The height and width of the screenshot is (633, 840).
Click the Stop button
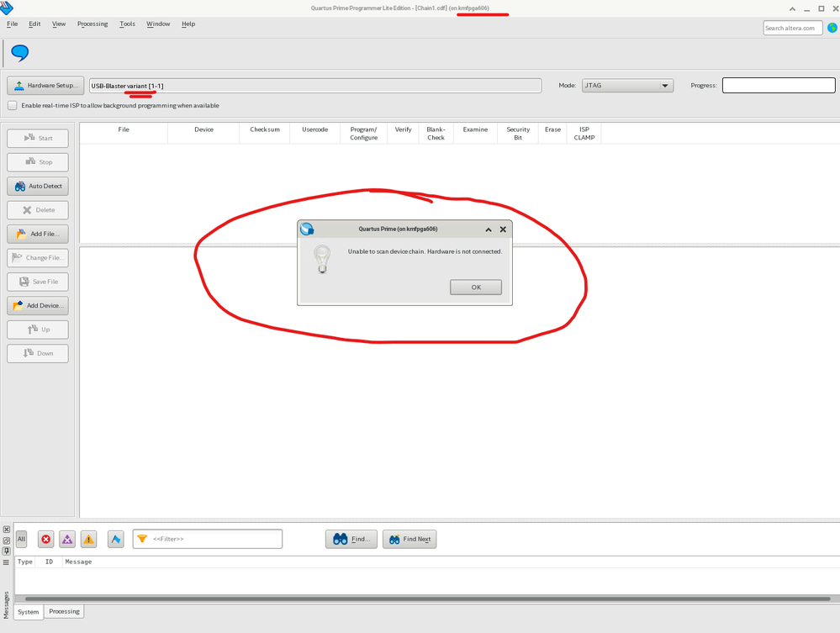point(38,161)
